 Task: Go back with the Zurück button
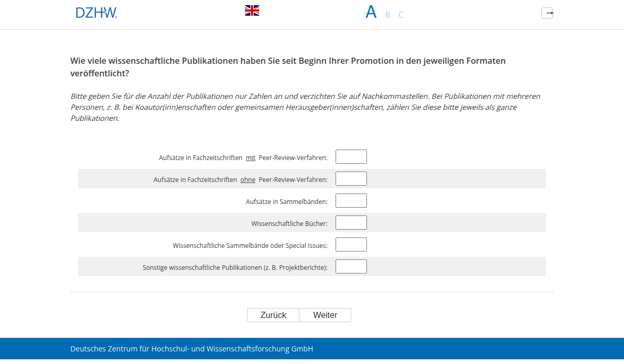pos(273,315)
